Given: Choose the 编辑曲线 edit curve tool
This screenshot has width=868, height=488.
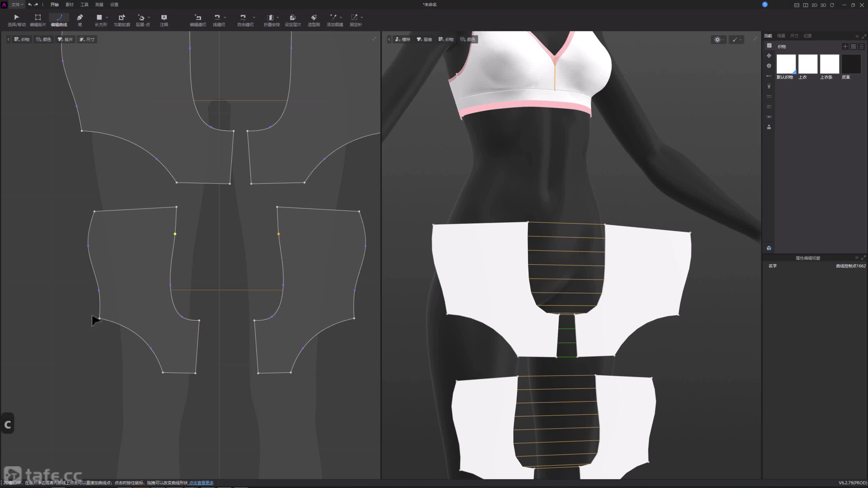Looking at the screenshot, I should click(x=59, y=20).
